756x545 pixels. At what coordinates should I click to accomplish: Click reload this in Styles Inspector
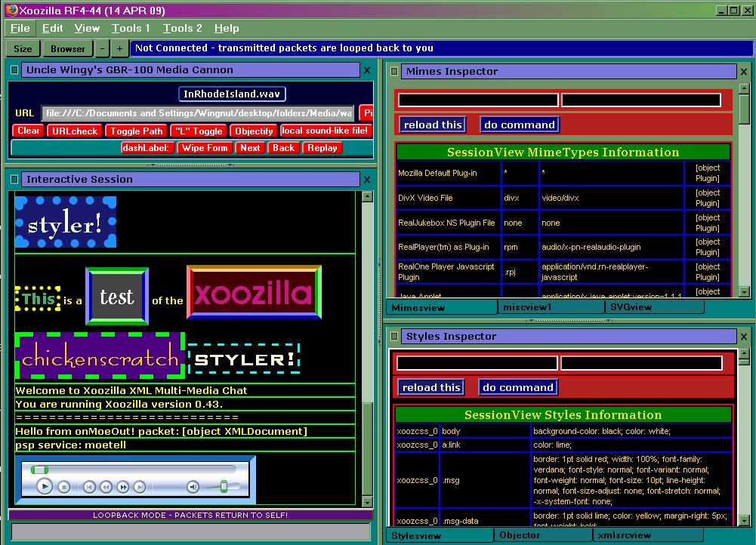[x=431, y=387]
